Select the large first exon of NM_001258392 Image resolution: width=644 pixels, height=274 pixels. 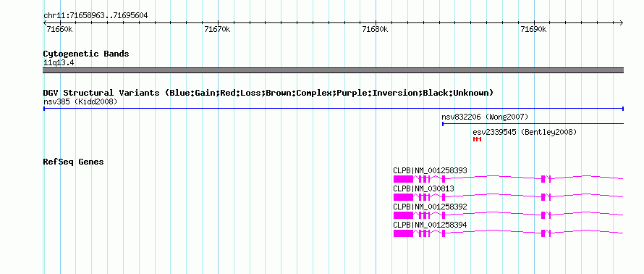[x=403, y=215]
